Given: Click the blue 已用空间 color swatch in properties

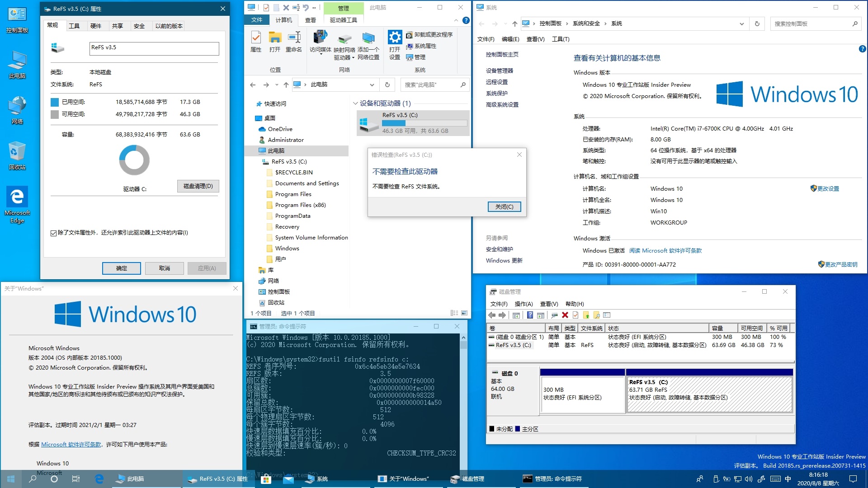Looking at the screenshot, I should [55, 102].
